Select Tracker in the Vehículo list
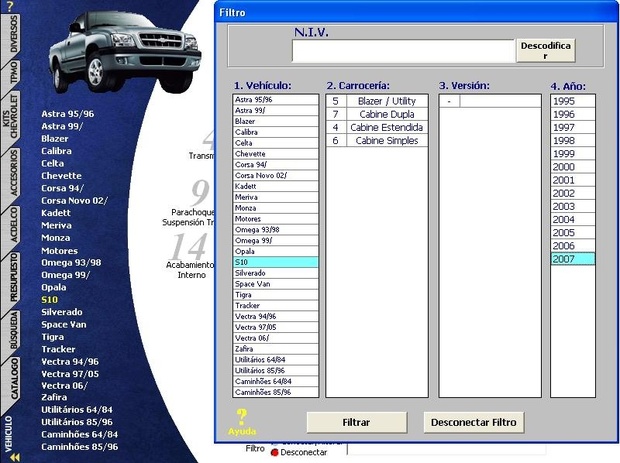The image size is (620, 463). coord(276,305)
